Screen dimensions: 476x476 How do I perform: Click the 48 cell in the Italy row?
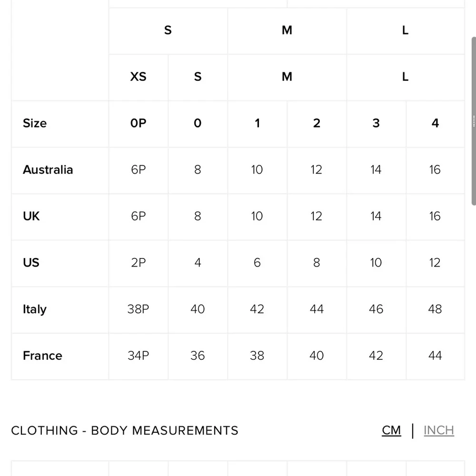tap(435, 309)
